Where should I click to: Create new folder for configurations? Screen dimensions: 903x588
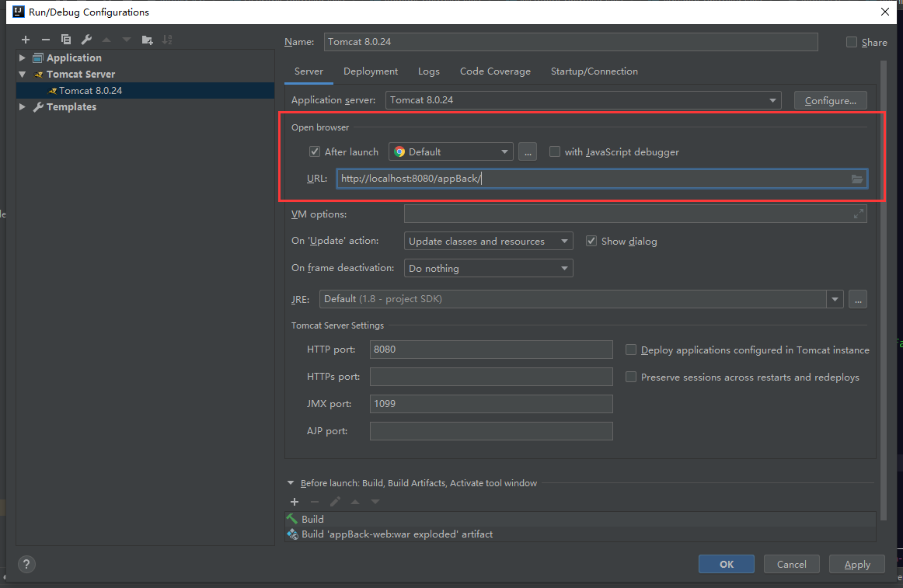coord(148,40)
